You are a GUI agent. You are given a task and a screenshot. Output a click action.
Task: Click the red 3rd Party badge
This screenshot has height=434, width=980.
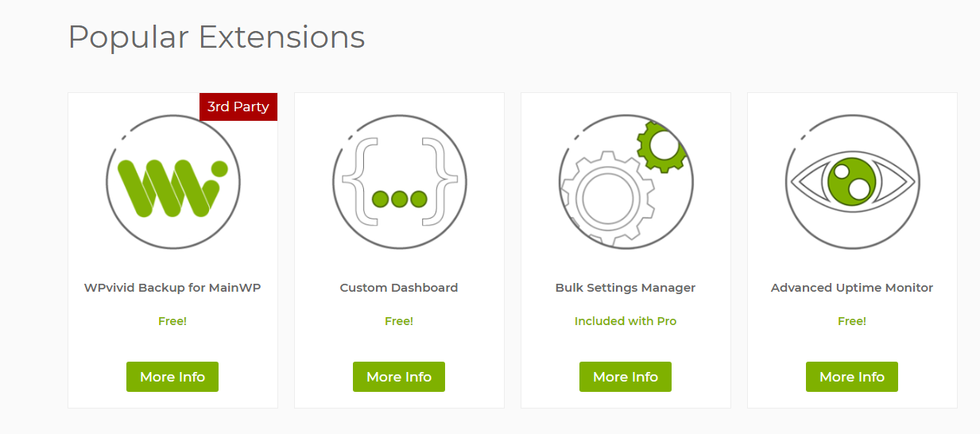(238, 107)
